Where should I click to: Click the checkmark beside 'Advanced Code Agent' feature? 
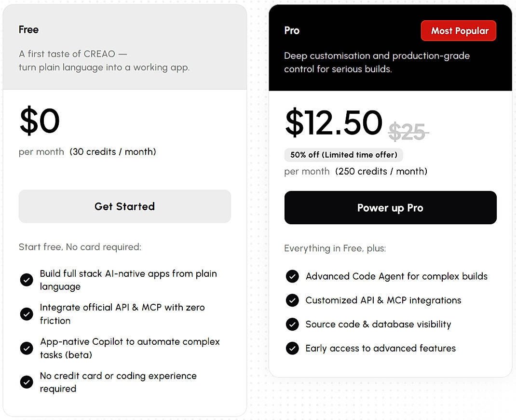coord(292,276)
